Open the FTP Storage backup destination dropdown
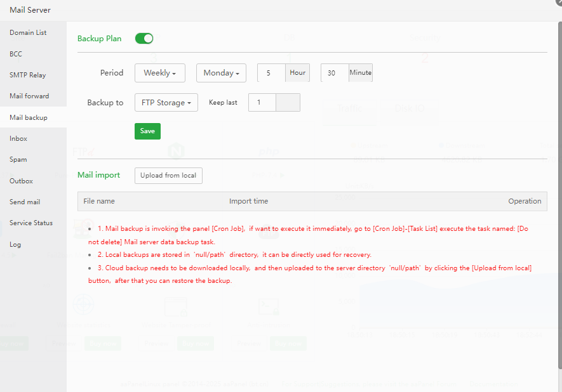Viewport: 562px width, 392px height. (x=166, y=103)
